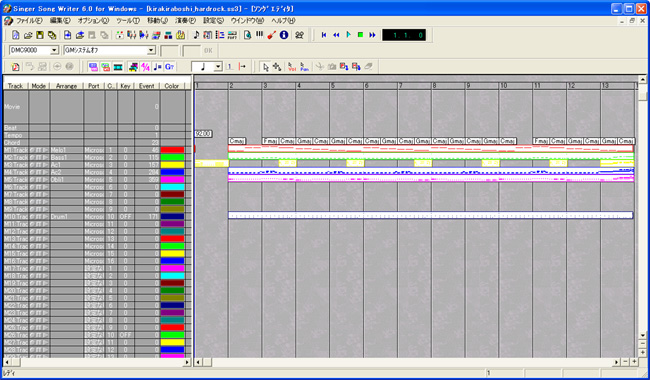
Task: Open the ファイル(F) menu
Action: [x=29, y=20]
